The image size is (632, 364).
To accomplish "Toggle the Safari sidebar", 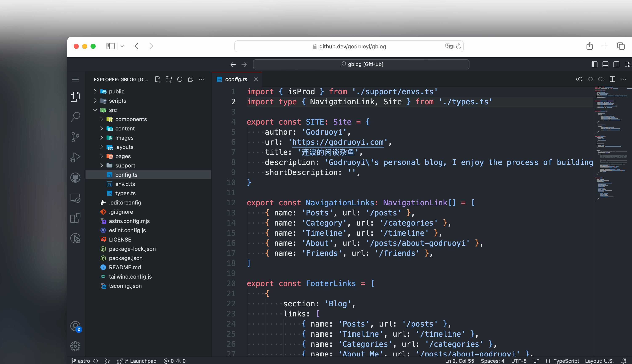I will (111, 46).
